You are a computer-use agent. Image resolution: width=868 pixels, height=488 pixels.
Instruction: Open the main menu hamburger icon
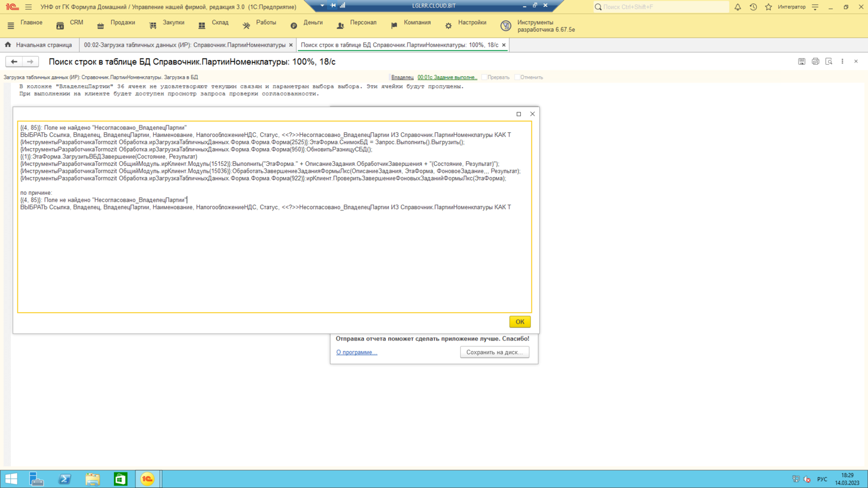pyautogui.click(x=28, y=7)
